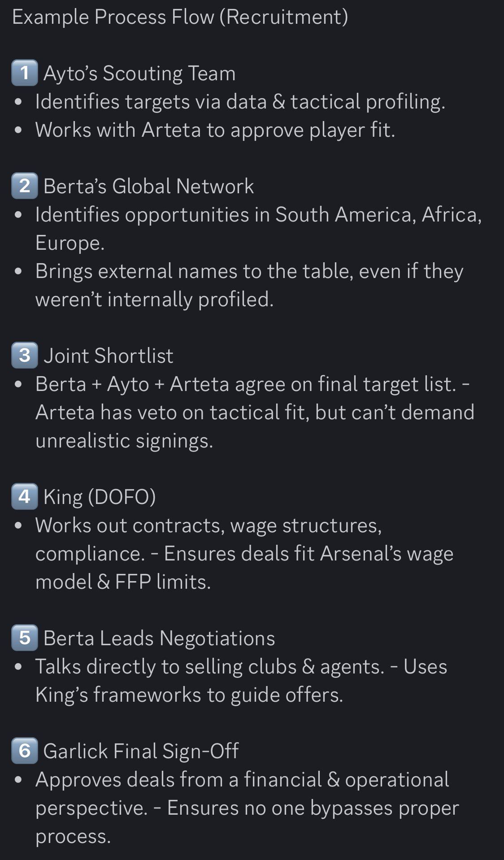The image size is (504, 860).
Task: Click the 'King (DOFO)' heading
Action: pos(100,497)
